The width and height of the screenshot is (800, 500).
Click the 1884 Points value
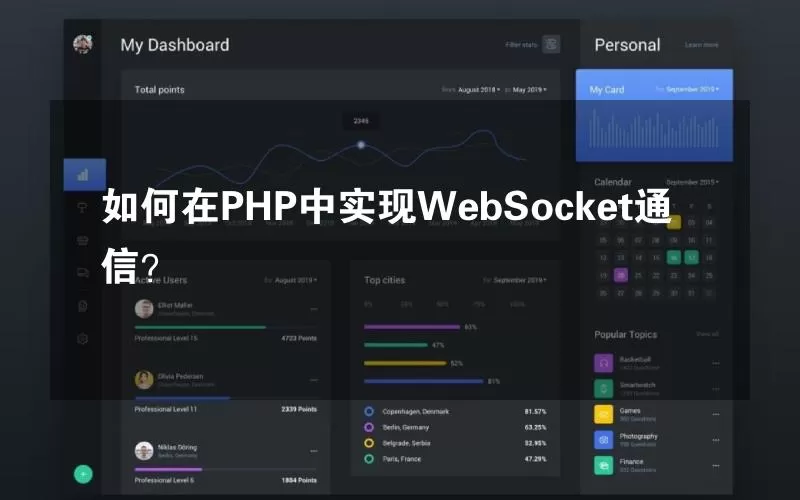pos(299,480)
